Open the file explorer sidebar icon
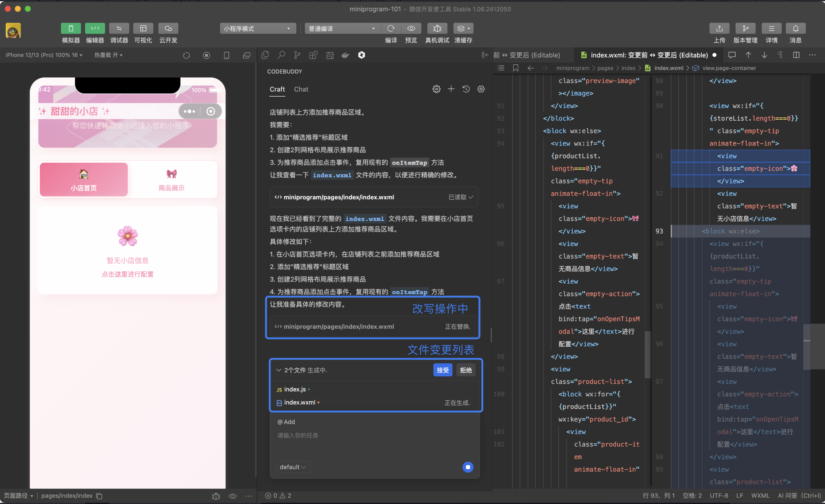This screenshot has height=504, width=825. point(265,55)
